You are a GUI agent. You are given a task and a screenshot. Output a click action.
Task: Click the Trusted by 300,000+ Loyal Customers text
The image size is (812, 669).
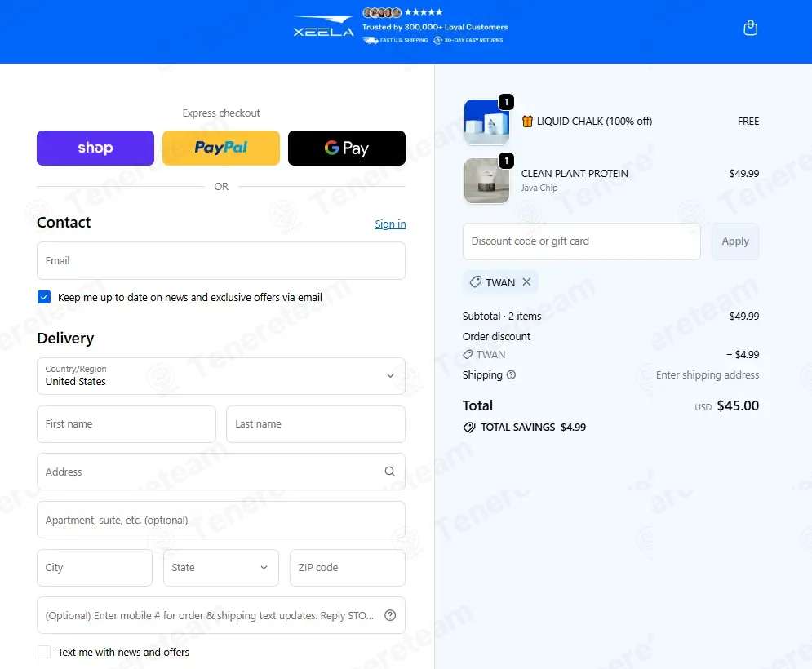tap(435, 27)
